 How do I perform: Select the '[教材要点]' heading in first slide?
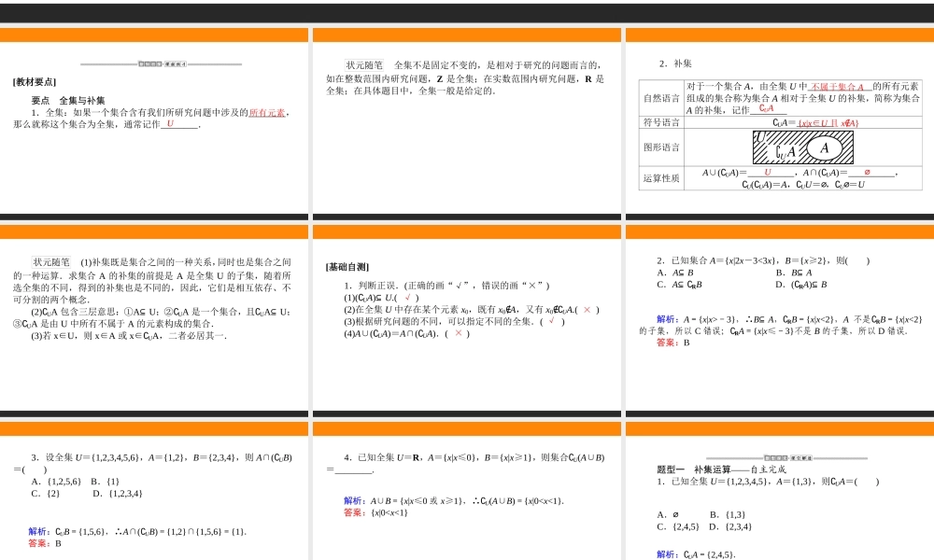point(35,82)
